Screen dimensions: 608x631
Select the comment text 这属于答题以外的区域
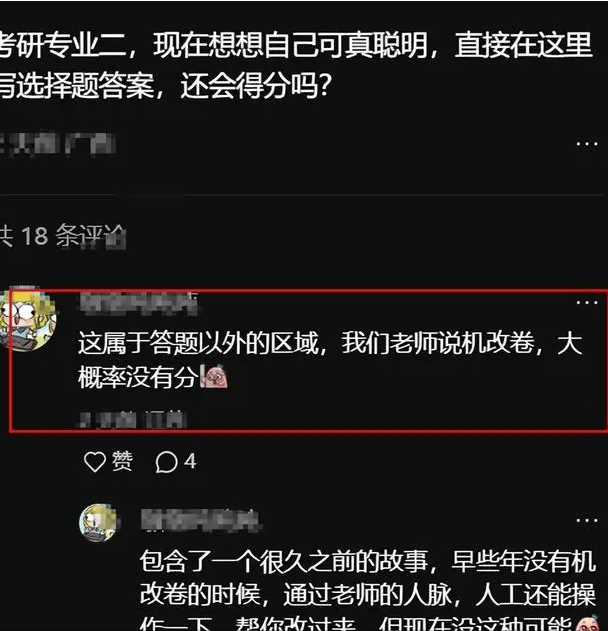point(198,344)
